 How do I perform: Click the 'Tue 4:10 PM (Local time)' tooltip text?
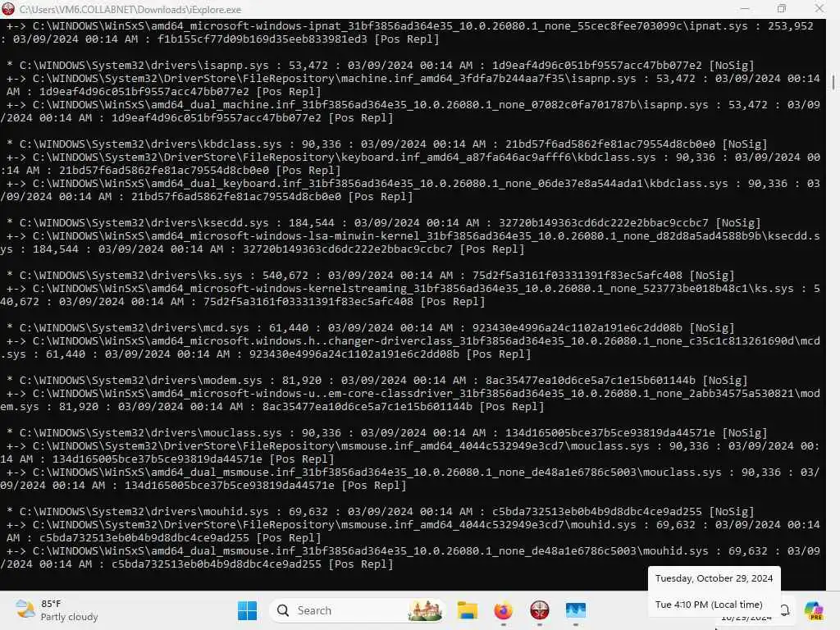pos(709,605)
